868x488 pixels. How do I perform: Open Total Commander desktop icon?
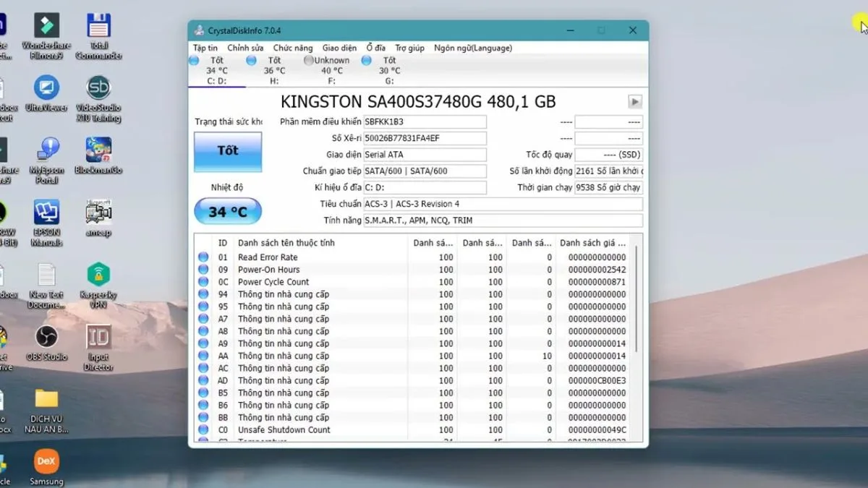pos(98,27)
